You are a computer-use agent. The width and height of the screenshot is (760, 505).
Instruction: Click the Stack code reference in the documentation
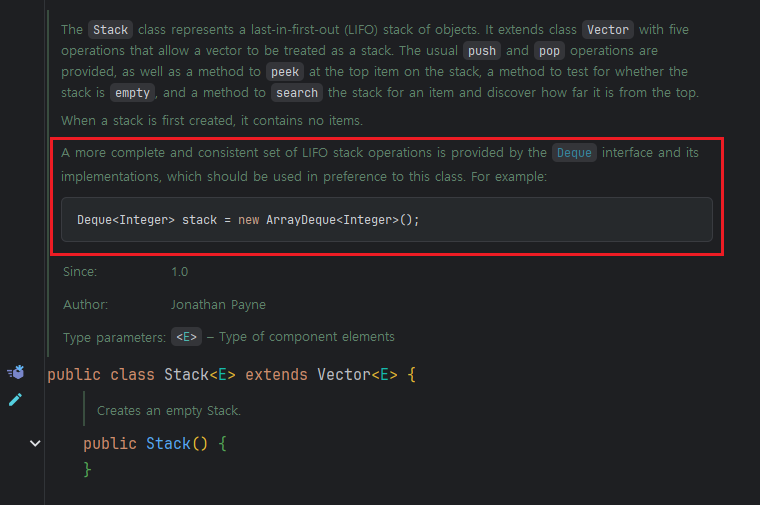click(x=110, y=30)
